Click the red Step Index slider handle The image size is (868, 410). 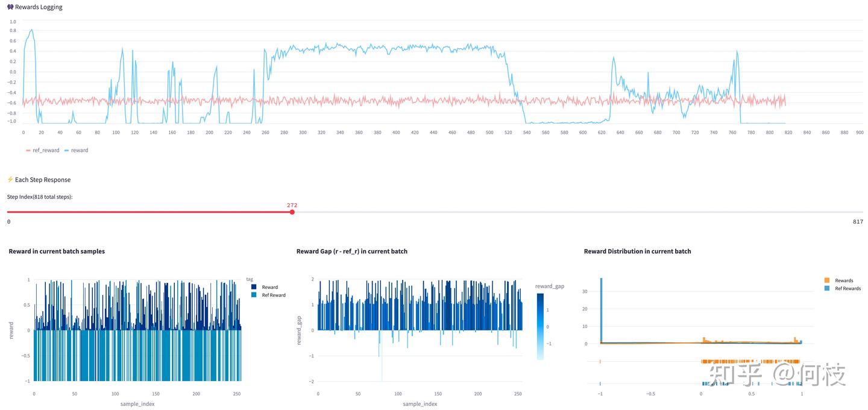292,212
